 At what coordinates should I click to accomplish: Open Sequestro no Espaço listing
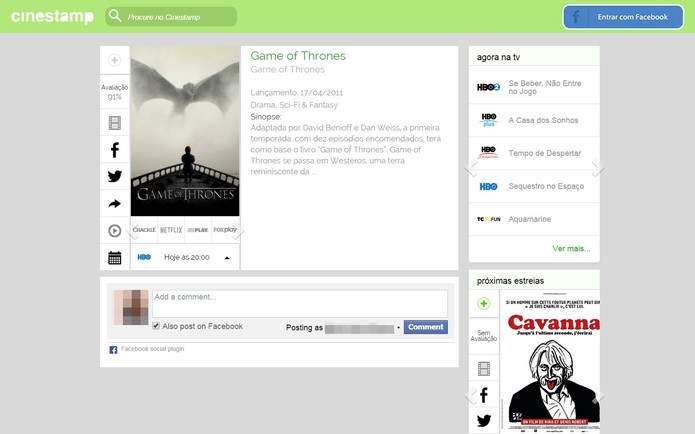[546, 186]
